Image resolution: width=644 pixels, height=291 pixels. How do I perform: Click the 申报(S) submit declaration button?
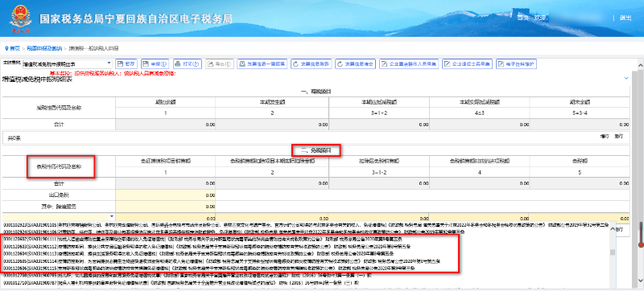pyautogui.click(x=155, y=64)
